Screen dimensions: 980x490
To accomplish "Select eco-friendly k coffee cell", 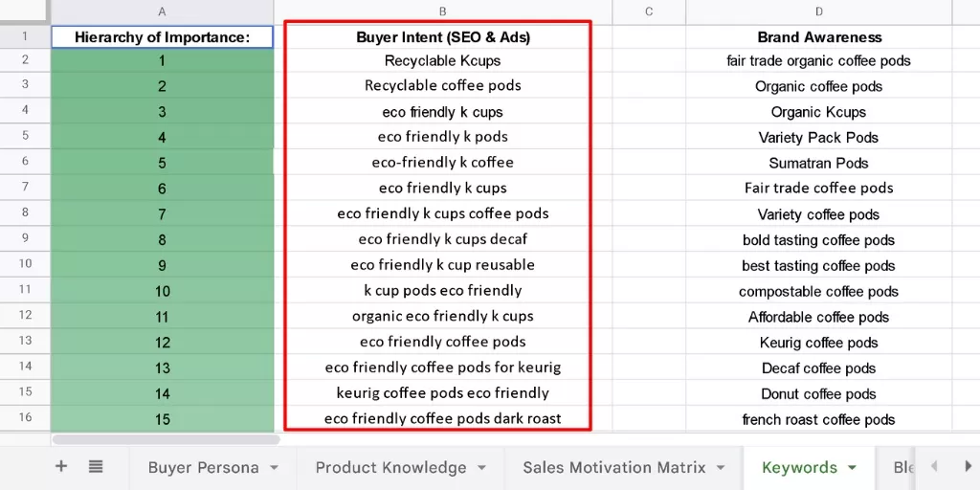I will coord(442,163).
